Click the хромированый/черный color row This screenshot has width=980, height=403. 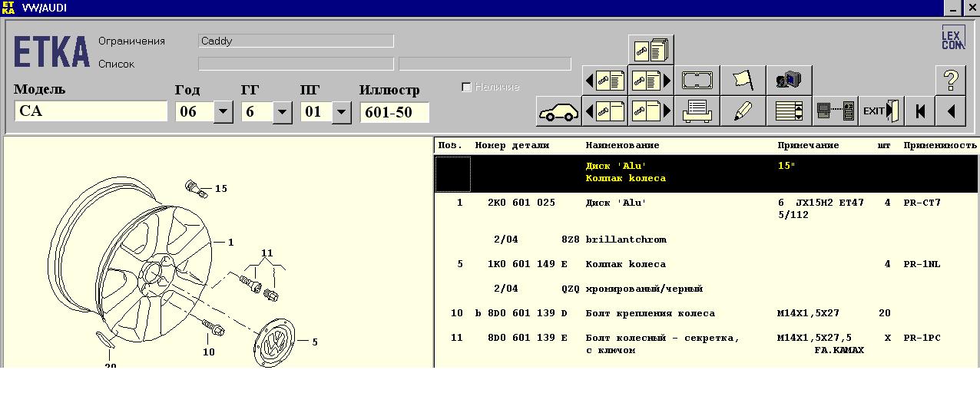coord(644,289)
